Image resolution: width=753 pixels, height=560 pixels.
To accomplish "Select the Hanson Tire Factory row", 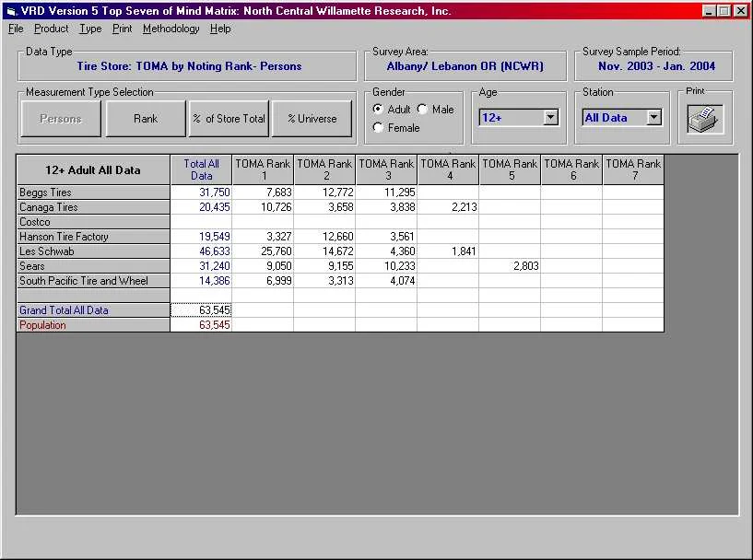I will tap(93, 237).
